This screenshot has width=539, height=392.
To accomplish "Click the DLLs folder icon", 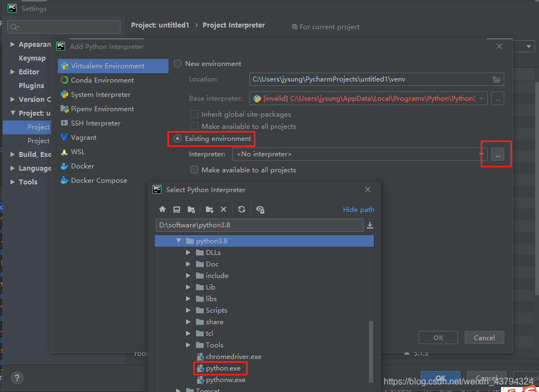I will pos(200,253).
